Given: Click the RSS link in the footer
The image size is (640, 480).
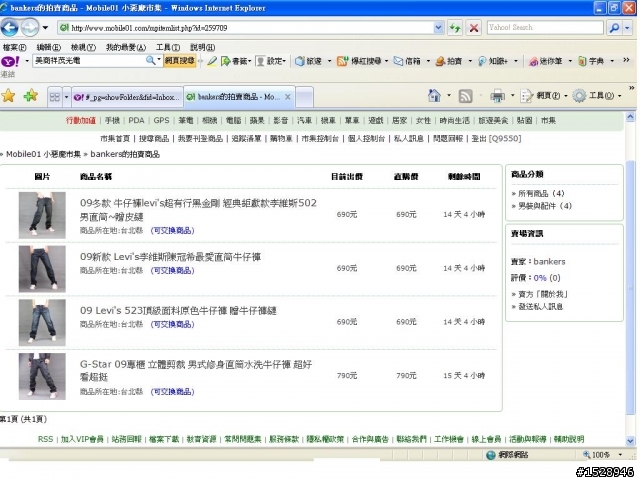Looking at the screenshot, I should [45, 439].
